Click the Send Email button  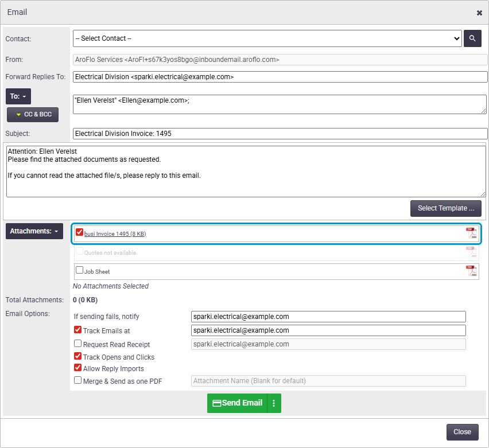[238, 403]
